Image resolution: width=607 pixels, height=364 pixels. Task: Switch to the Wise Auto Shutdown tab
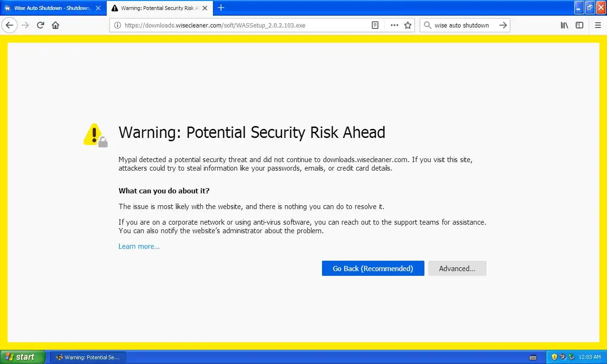coord(52,8)
